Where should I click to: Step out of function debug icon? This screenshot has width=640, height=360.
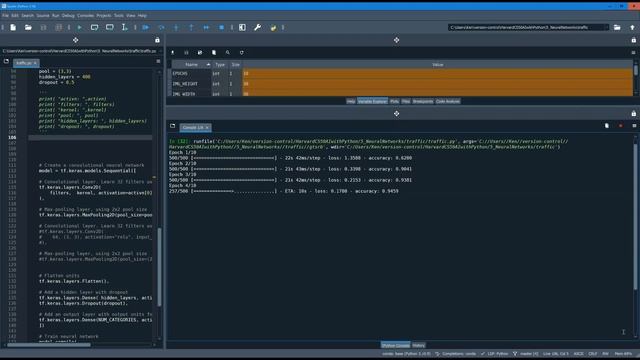click(191, 27)
